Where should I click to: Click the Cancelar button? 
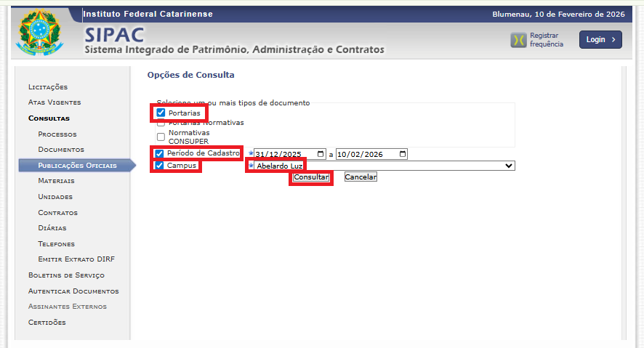click(361, 177)
